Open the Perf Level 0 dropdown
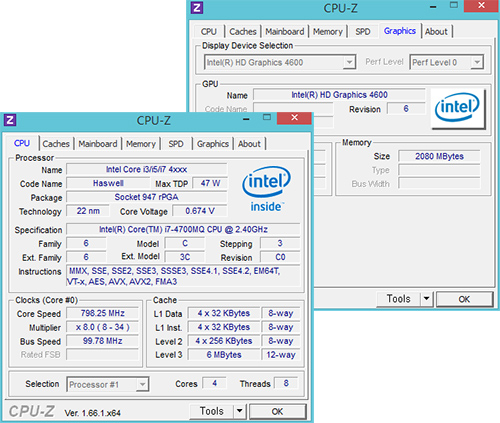Viewport: 500px width, 423px height. pos(447,62)
